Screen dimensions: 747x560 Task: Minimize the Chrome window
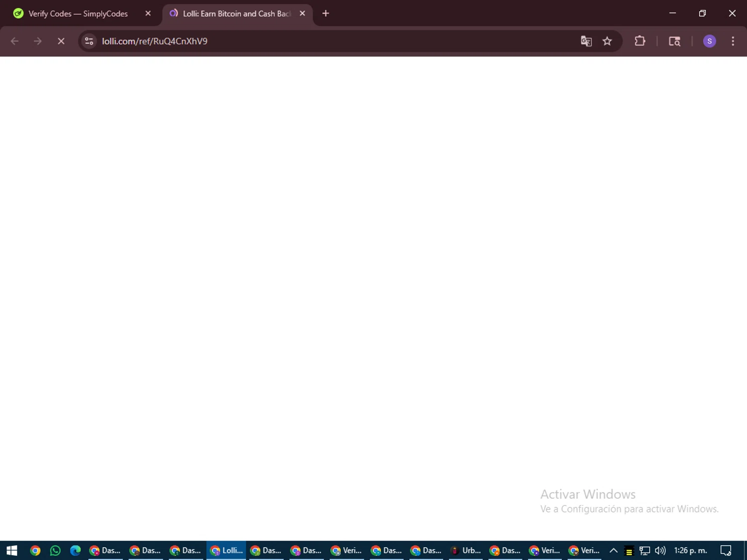pyautogui.click(x=673, y=13)
